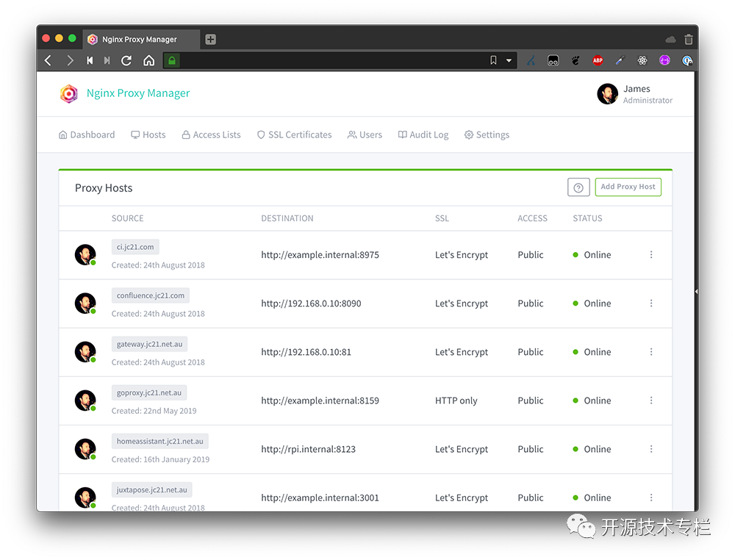The height and width of the screenshot is (560, 735).
Task: Click the fast-forward history button
Action: (107, 60)
